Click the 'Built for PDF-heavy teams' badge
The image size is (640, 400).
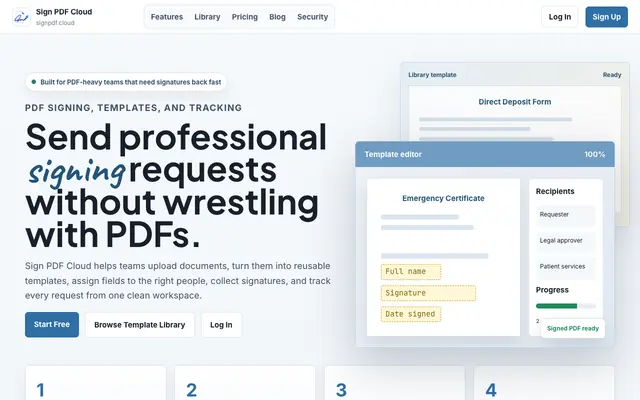click(126, 82)
